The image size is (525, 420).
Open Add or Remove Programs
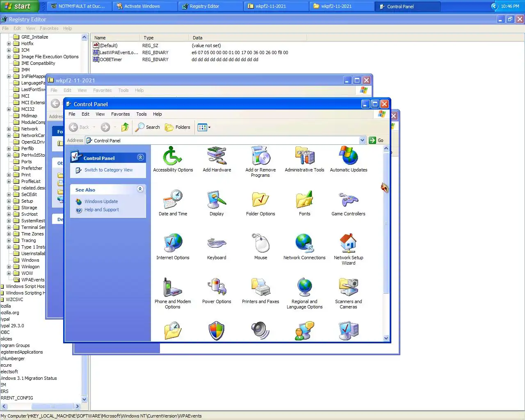click(260, 162)
